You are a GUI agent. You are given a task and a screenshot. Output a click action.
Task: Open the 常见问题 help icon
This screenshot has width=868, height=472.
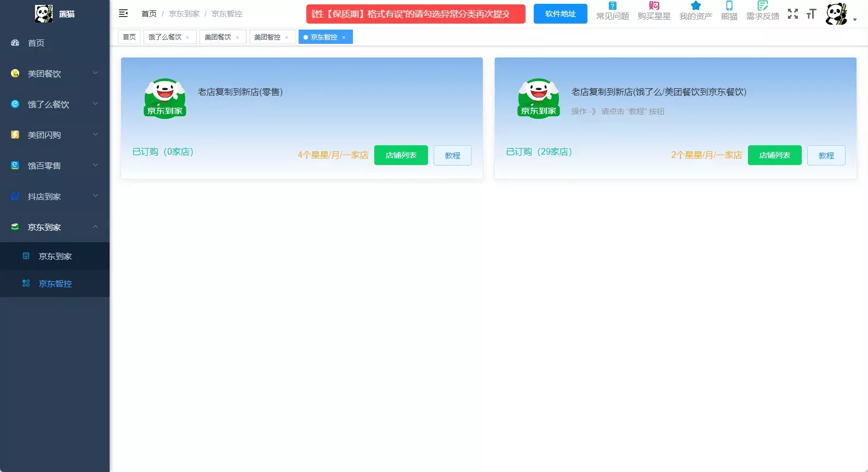pos(613,5)
